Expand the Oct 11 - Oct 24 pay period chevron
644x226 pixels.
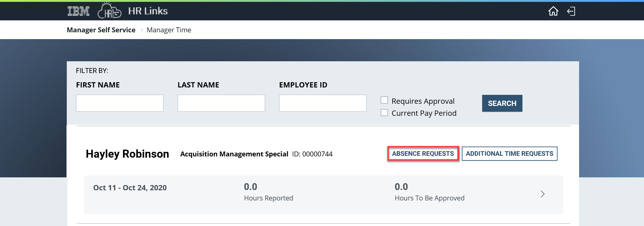click(543, 194)
